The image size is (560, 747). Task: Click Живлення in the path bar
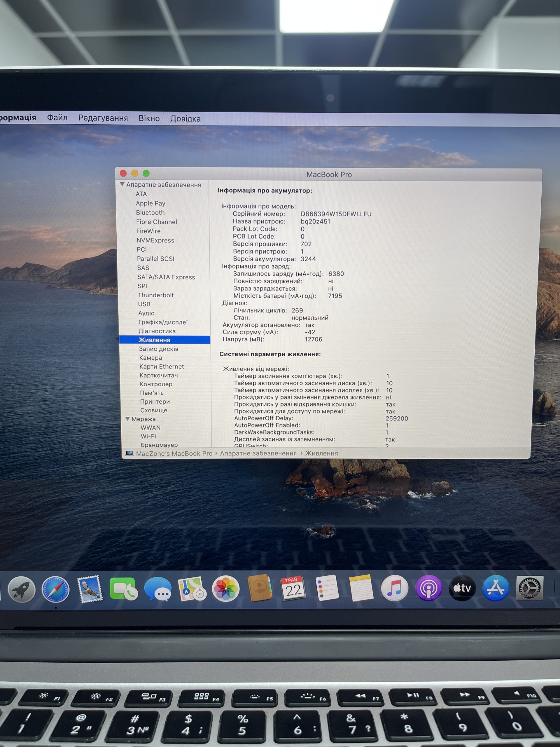pos(321,453)
